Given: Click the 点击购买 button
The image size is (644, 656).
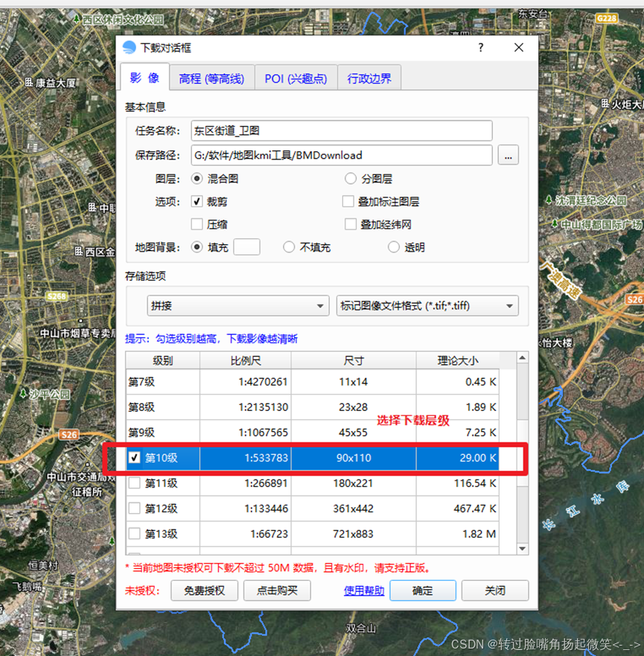Looking at the screenshot, I should 277,590.
